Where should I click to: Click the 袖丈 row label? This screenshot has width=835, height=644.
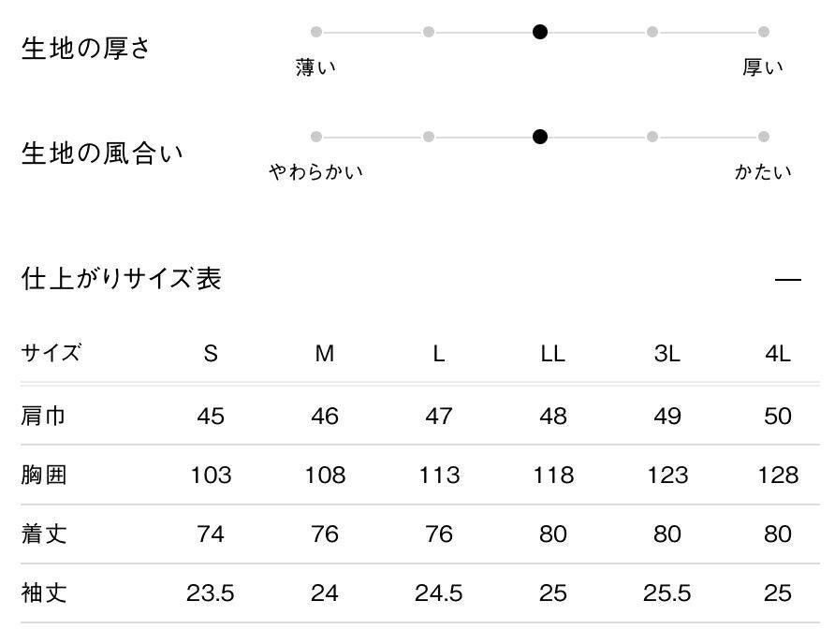[x=43, y=593]
